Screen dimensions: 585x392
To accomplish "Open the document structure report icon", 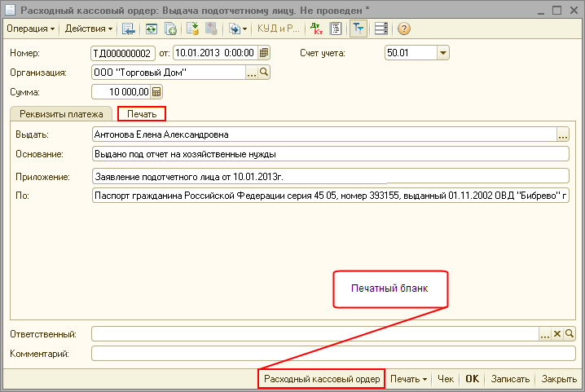I will (x=336, y=29).
